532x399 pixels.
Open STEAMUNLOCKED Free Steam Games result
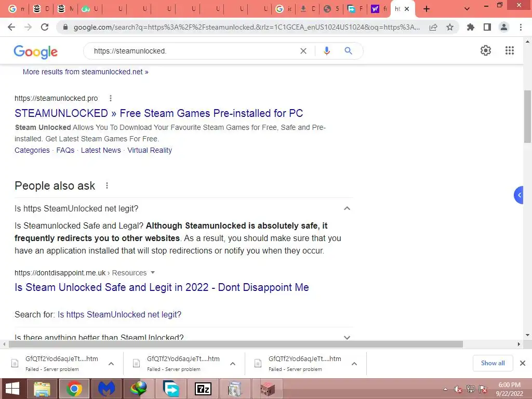click(x=159, y=113)
